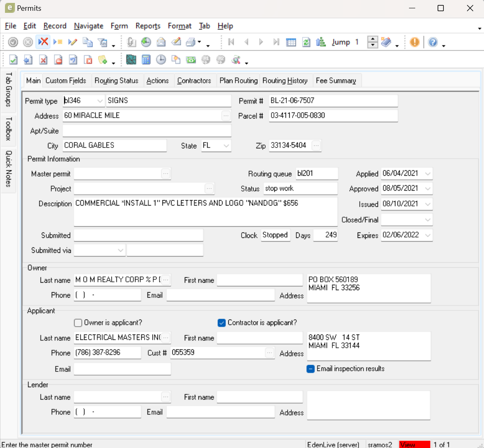Click the orange exclamation alert icon
The image size is (484, 448).
pyautogui.click(x=414, y=42)
